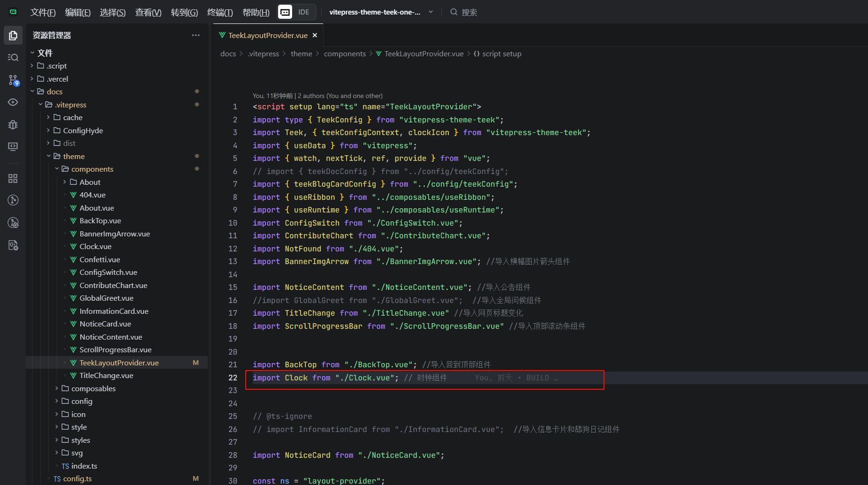
Task: Open NoticeCard.vue in the file tree
Action: coord(106,324)
